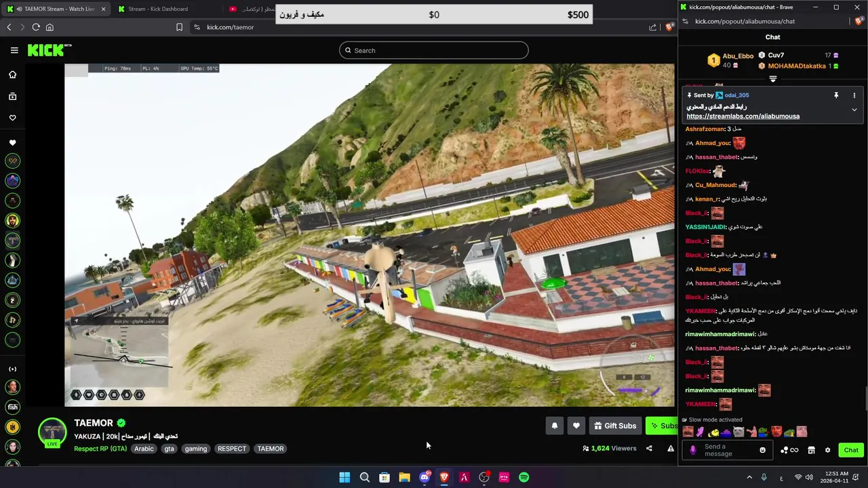Switch to Stream - Kick Dashboard tab
The width and height of the screenshot is (868, 488).
[x=158, y=9]
